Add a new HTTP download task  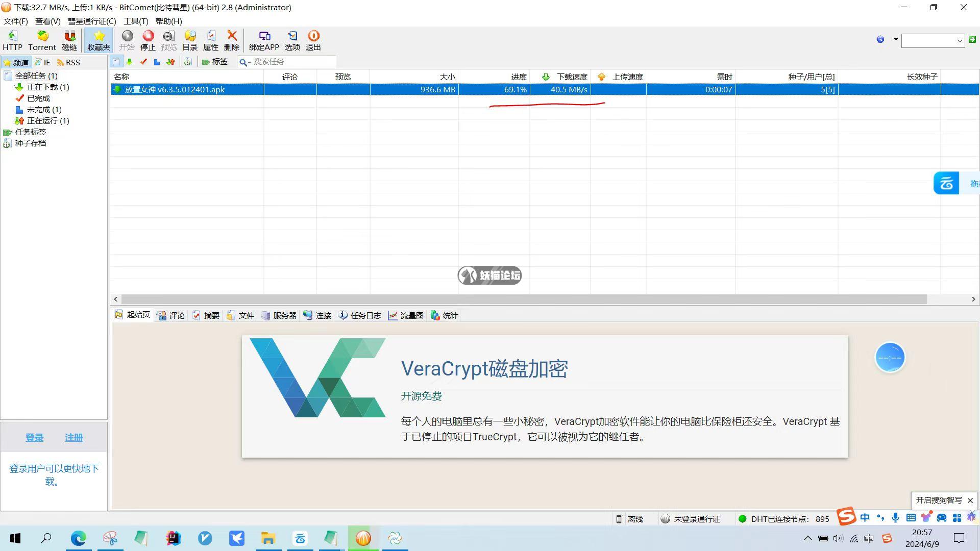(x=13, y=40)
